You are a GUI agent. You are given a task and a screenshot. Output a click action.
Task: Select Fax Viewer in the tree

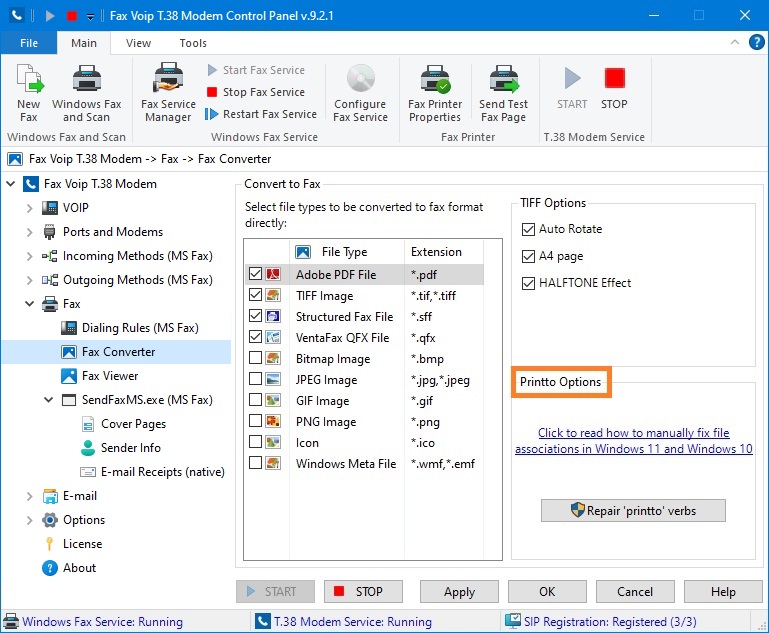(x=100, y=376)
